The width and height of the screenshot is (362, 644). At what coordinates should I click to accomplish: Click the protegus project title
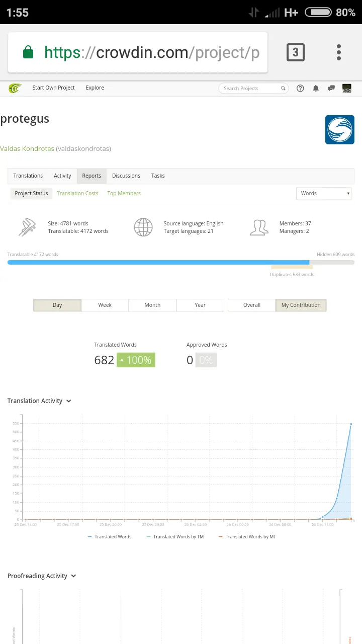[25, 119]
